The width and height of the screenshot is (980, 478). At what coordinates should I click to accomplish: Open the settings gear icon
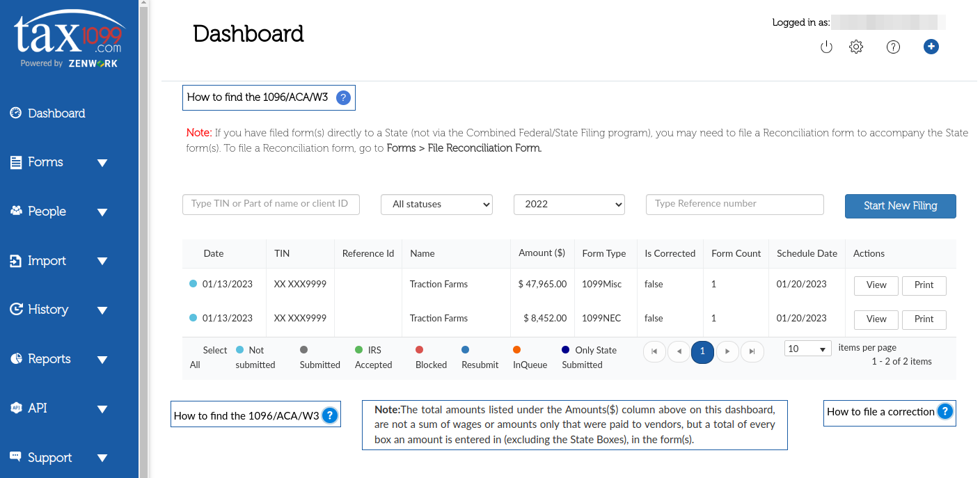click(856, 47)
